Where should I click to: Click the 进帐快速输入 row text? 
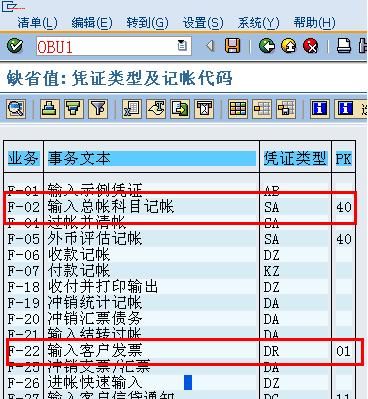click(x=95, y=383)
